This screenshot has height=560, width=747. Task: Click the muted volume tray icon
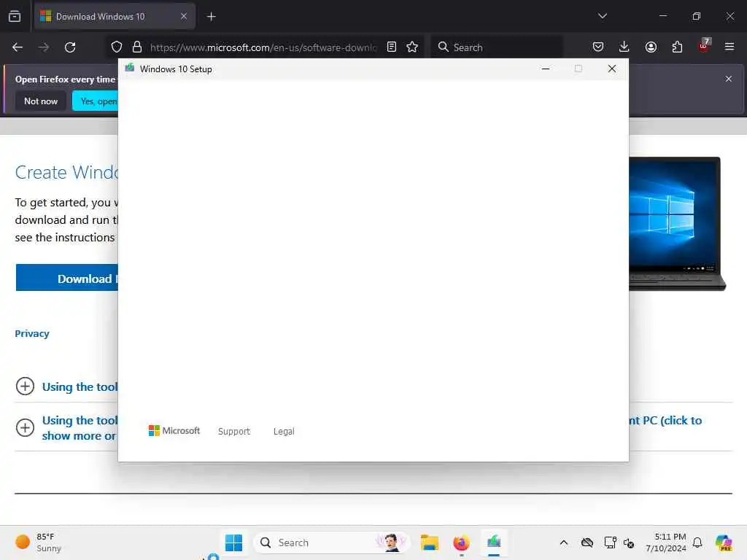point(629,542)
